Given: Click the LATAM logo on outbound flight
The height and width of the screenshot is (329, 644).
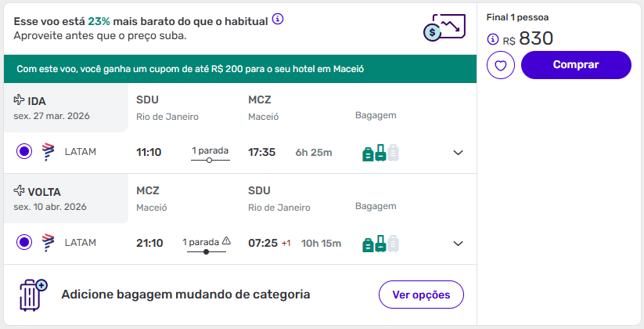Looking at the screenshot, I should [48, 152].
